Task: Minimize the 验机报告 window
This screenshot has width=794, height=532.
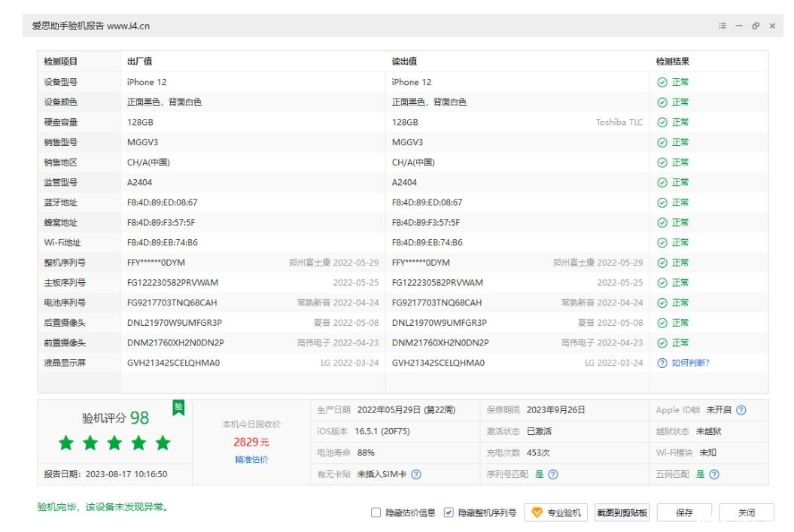Action: click(739, 26)
